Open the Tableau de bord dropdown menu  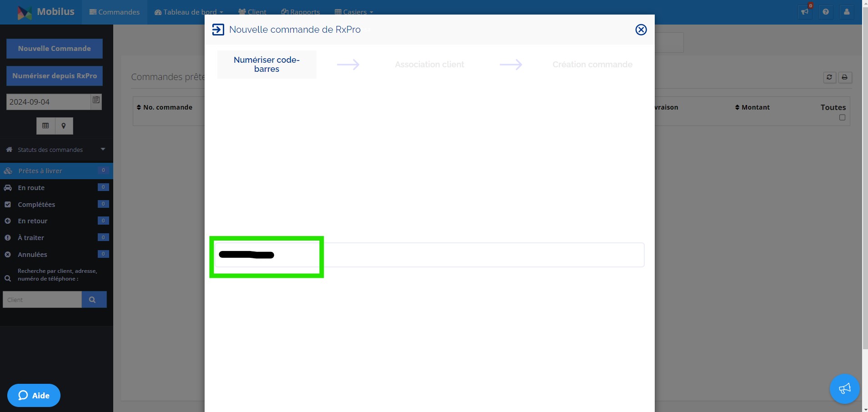pyautogui.click(x=189, y=12)
